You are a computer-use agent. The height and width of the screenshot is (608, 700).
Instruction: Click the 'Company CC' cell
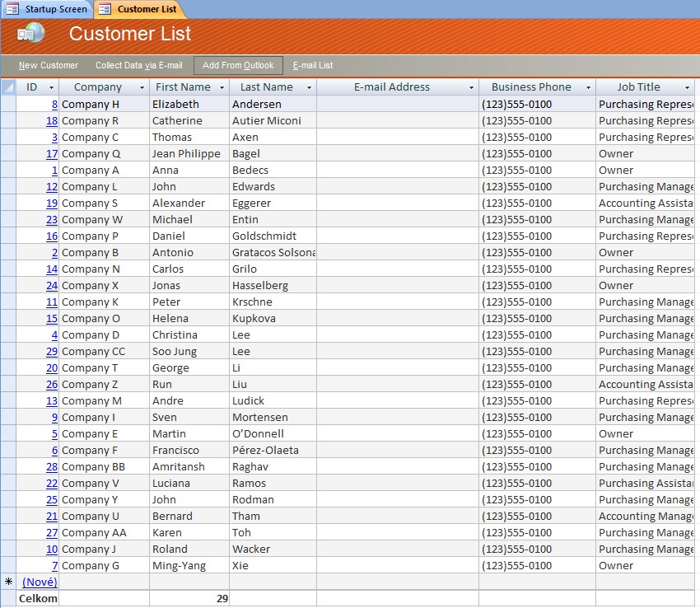coord(104,352)
